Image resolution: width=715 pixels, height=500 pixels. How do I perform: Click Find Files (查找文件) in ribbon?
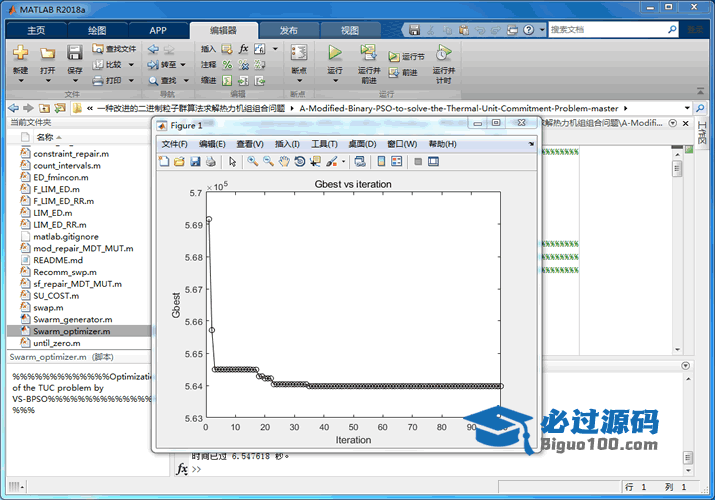(114, 49)
